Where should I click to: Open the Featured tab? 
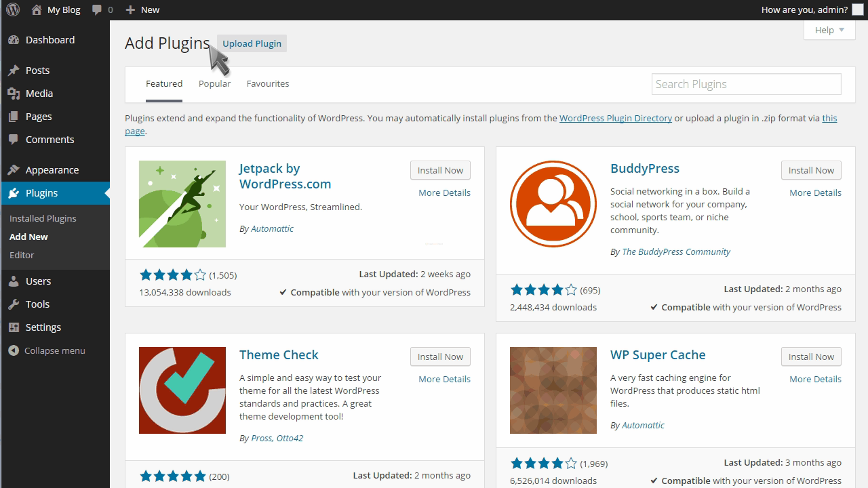[164, 83]
